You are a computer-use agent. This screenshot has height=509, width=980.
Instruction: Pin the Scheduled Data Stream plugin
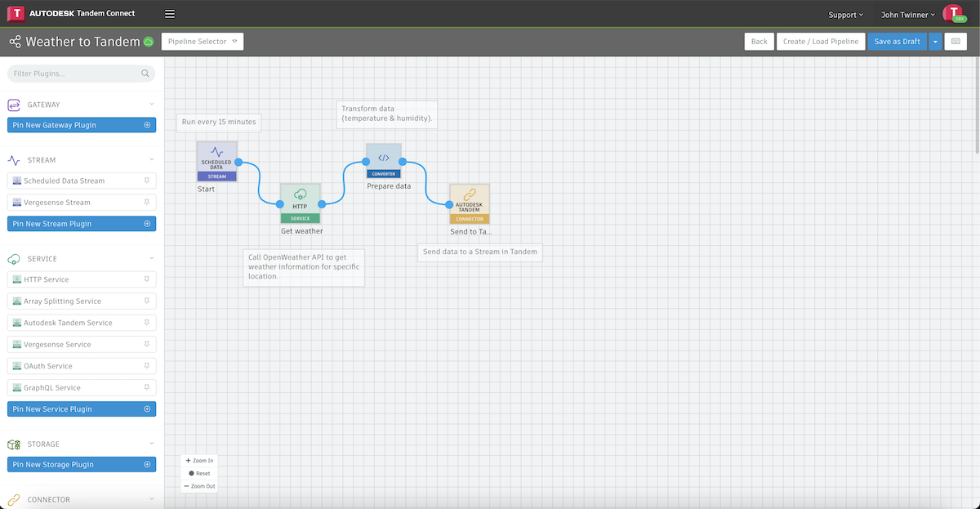coord(147,181)
